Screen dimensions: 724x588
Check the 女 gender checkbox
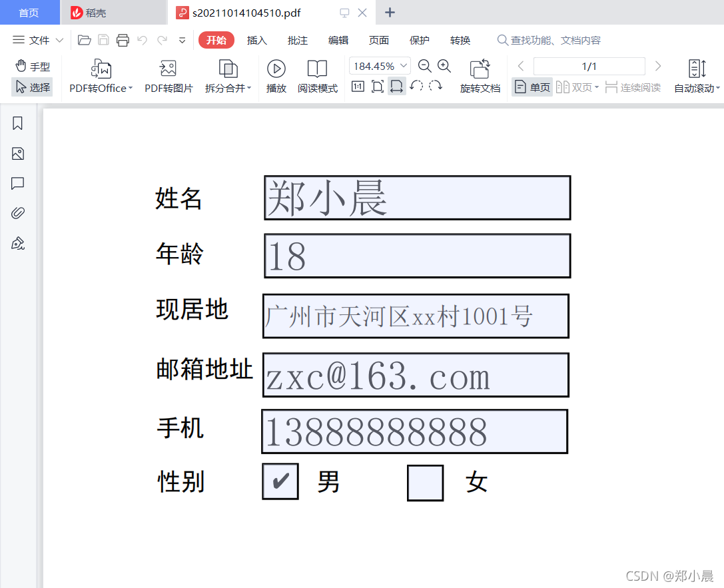425,483
